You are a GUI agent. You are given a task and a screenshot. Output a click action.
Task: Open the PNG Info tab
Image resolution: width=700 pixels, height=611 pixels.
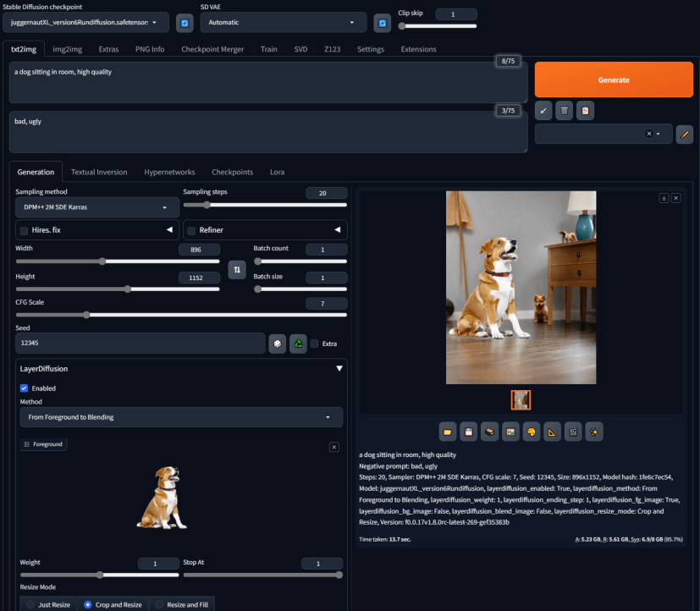pos(150,49)
